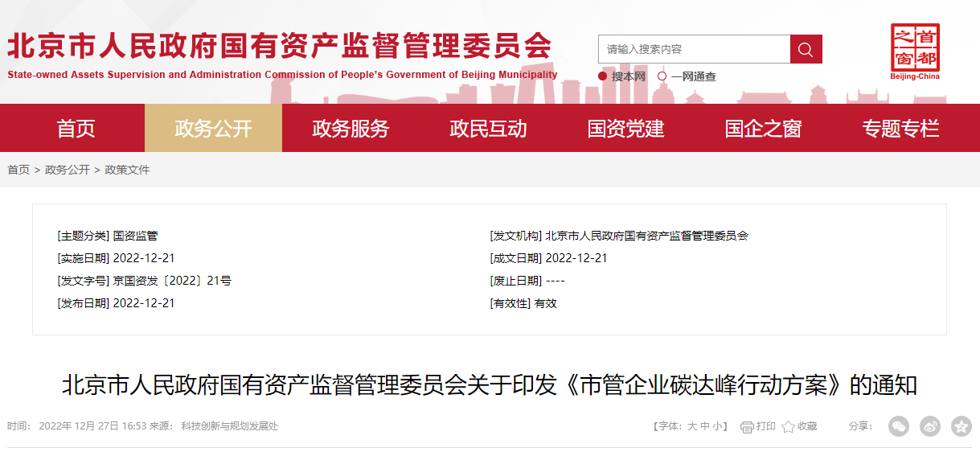The image size is (980, 452).
Task: Share the article to QQ Zone
Action: (x=961, y=426)
